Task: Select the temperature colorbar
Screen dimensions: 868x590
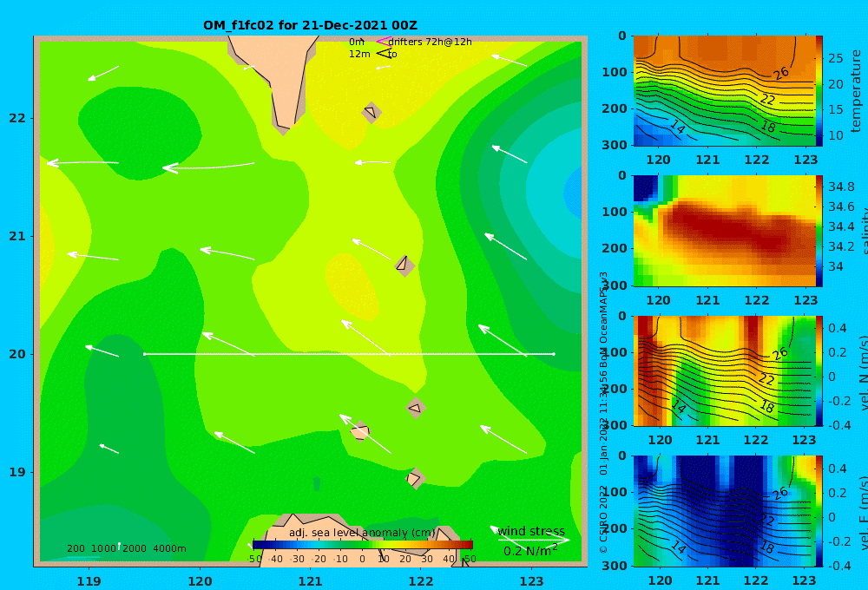Action: pos(819,91)
